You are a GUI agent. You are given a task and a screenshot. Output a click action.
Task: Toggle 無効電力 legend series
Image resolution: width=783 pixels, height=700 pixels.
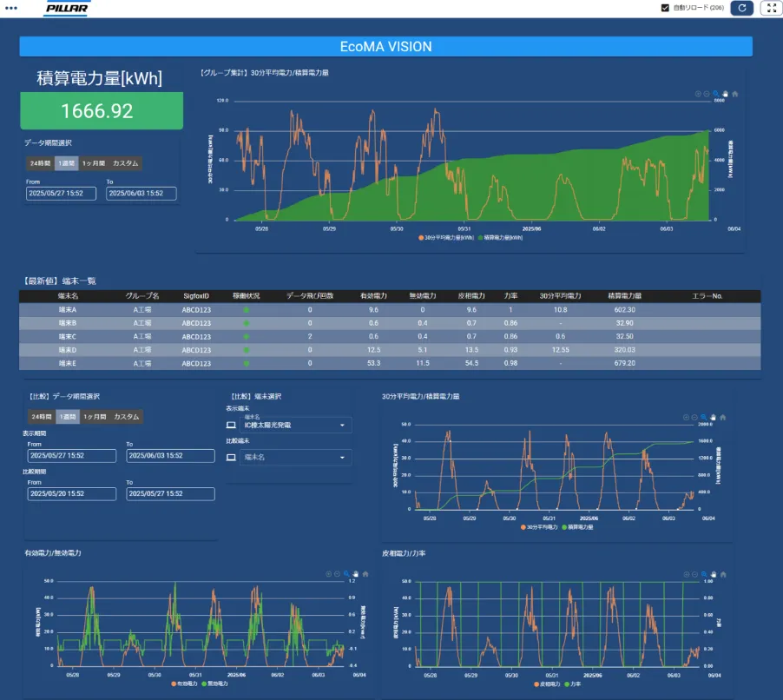214,683
